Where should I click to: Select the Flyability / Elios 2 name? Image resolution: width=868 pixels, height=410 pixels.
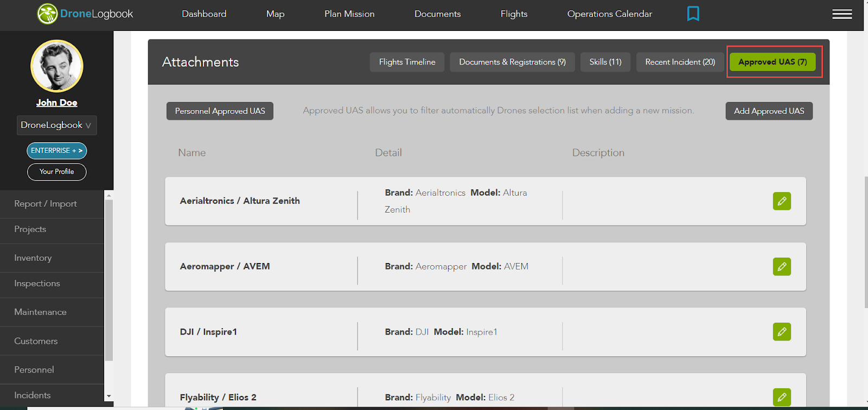pos(218,398)
